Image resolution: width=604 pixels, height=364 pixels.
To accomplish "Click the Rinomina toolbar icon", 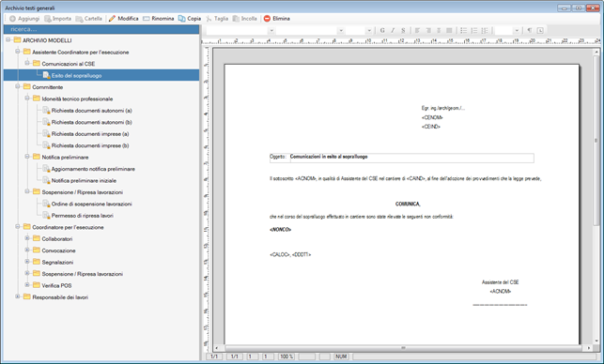I will coord(146,19).
